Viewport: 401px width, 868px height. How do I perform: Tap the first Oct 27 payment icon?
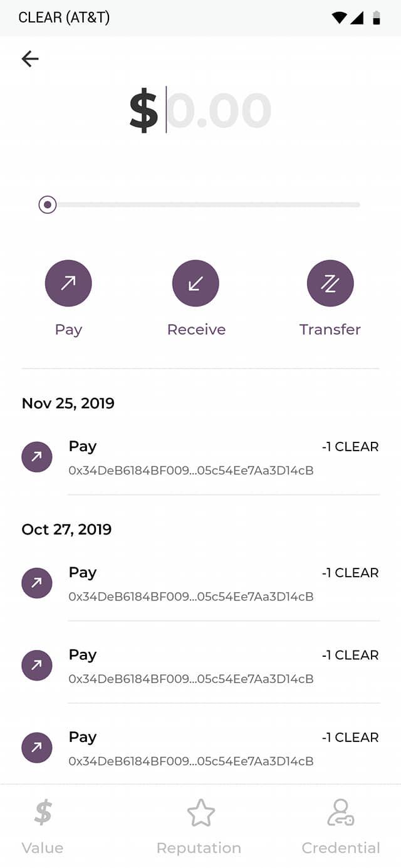tap(37, 583)
